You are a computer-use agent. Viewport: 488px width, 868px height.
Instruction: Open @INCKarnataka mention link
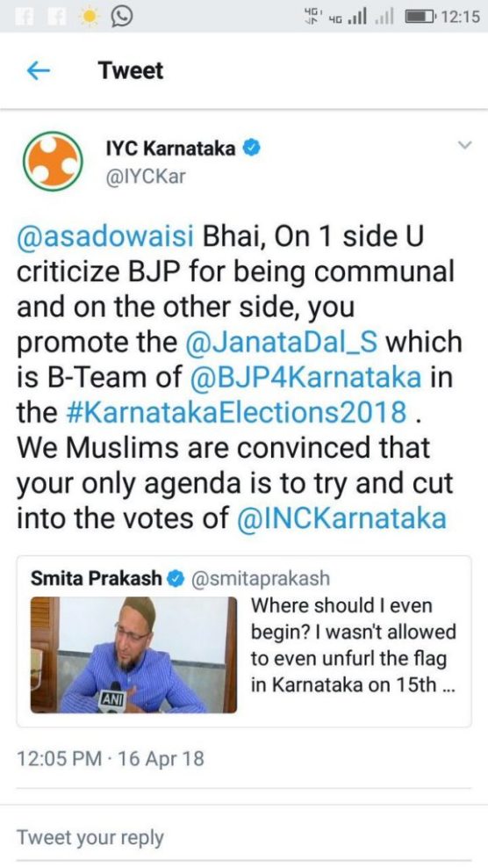coord(341,518)
